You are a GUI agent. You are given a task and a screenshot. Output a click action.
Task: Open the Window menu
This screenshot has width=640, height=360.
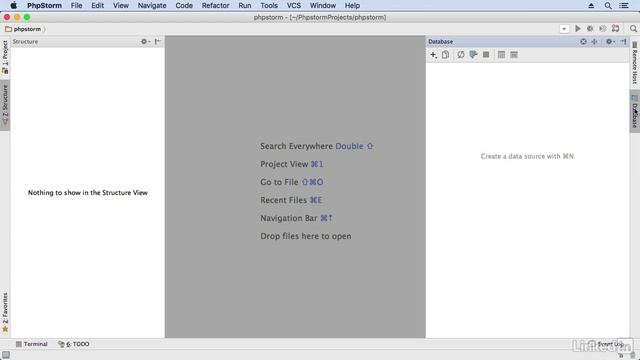pos(322,5)
